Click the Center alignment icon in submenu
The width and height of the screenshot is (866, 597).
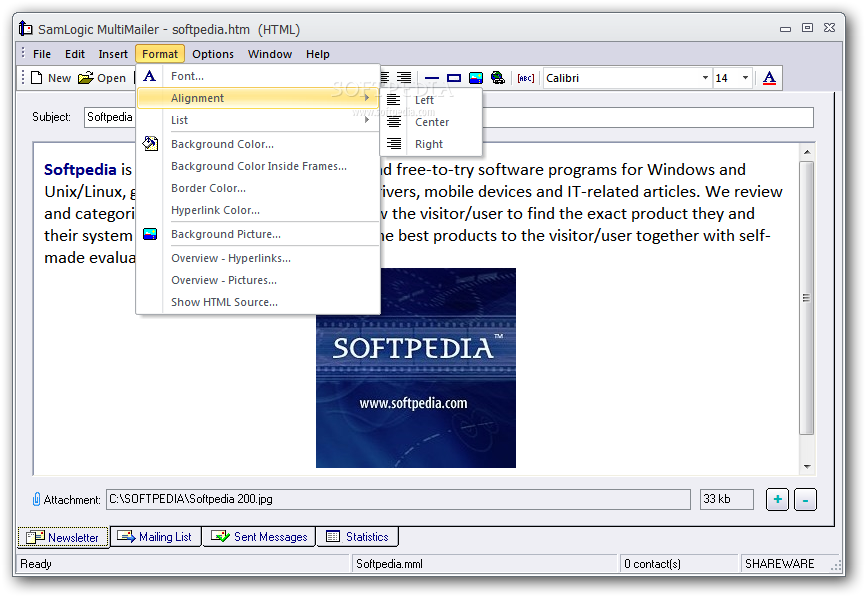point(394,121)
